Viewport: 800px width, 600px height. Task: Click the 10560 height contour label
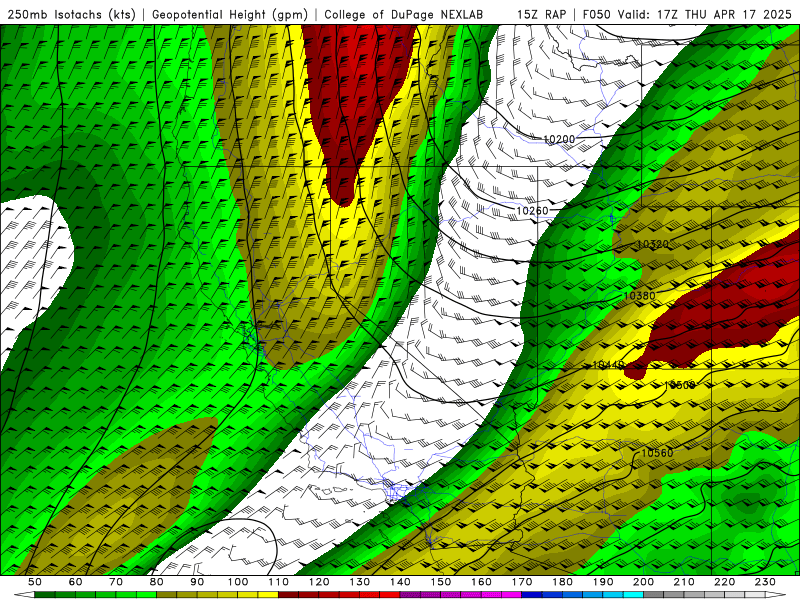657,453
